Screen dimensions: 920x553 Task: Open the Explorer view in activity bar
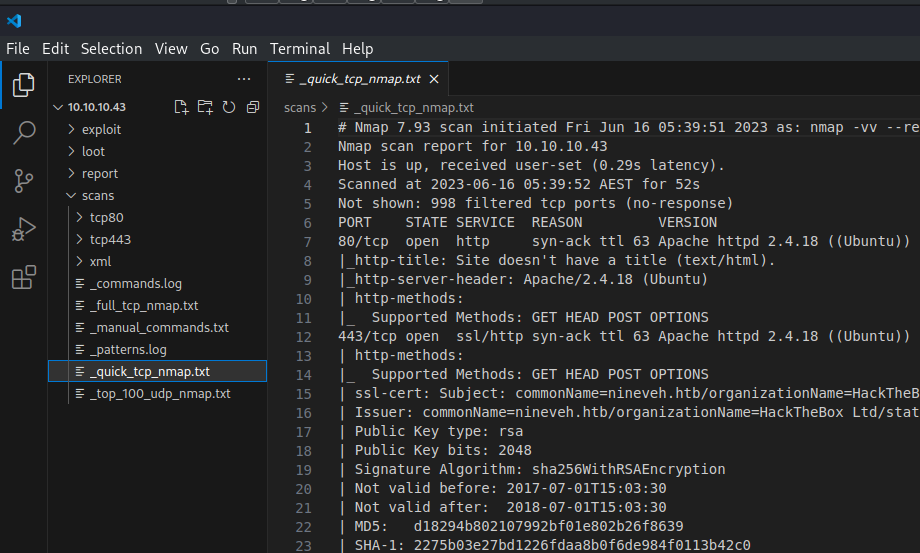(23, 85)
